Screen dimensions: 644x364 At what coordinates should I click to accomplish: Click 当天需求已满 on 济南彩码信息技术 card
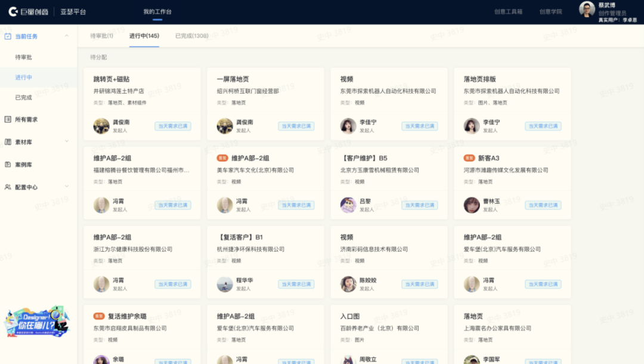click(420, 284)
